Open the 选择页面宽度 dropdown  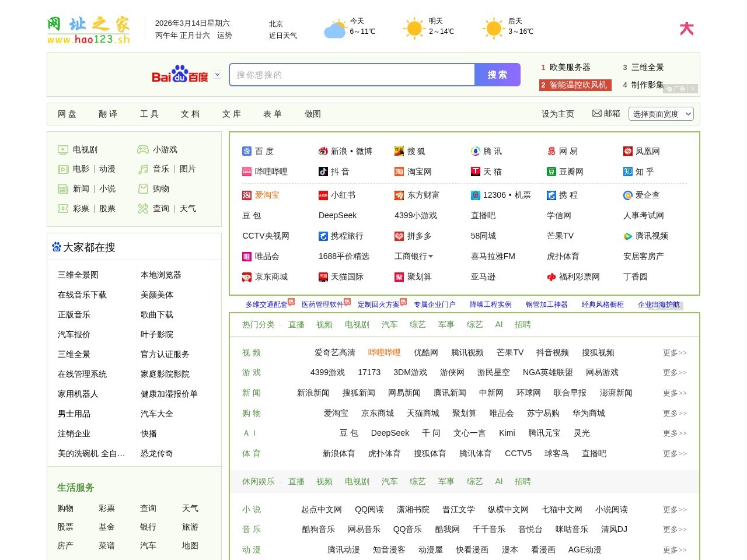pyautogui.click(x=661, y=114)
